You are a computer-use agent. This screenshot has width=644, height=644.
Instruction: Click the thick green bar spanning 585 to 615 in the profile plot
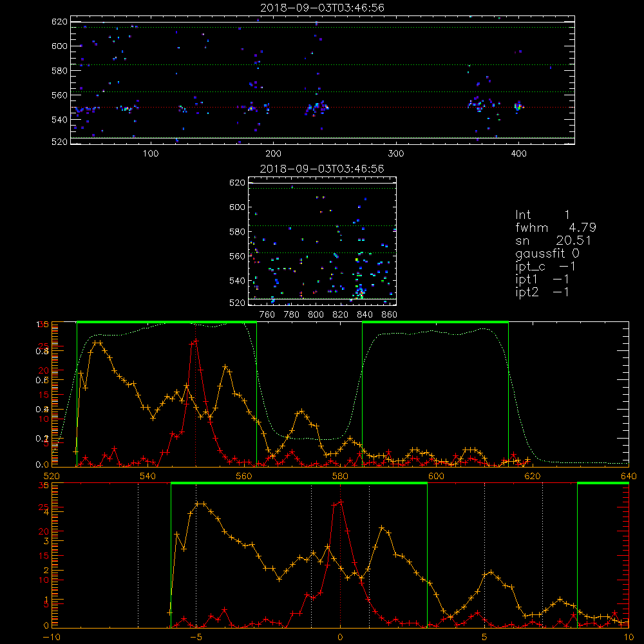tap(435, 323)
